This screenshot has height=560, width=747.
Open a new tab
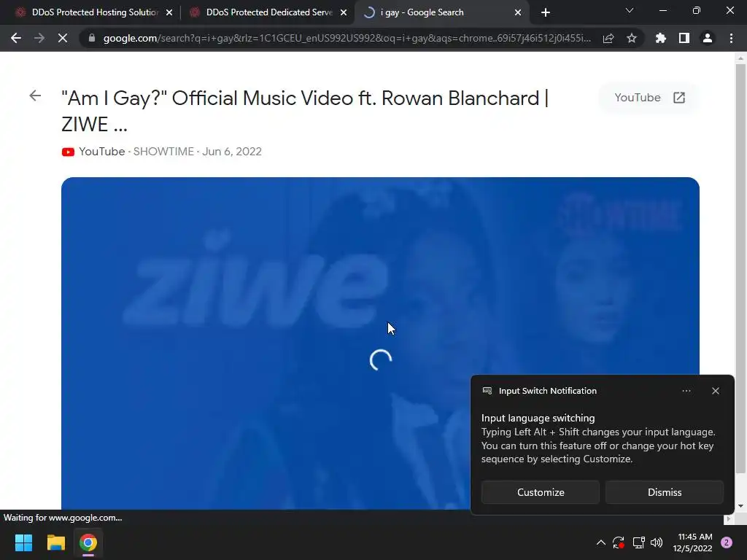(x=546, y=12)
